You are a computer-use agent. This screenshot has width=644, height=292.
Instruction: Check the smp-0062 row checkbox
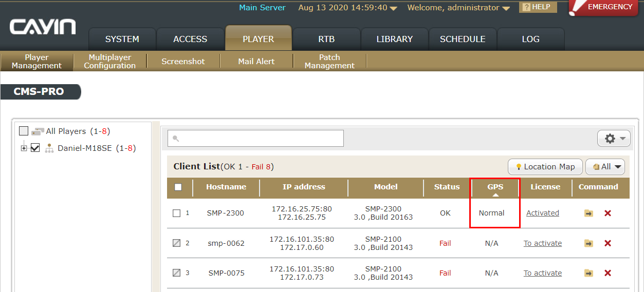point(177,243)
